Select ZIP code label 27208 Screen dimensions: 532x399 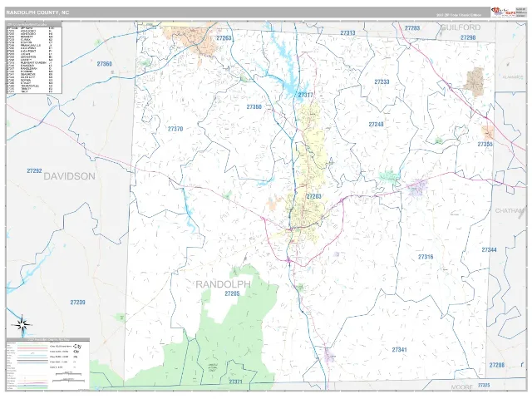(x=497, y=366)
